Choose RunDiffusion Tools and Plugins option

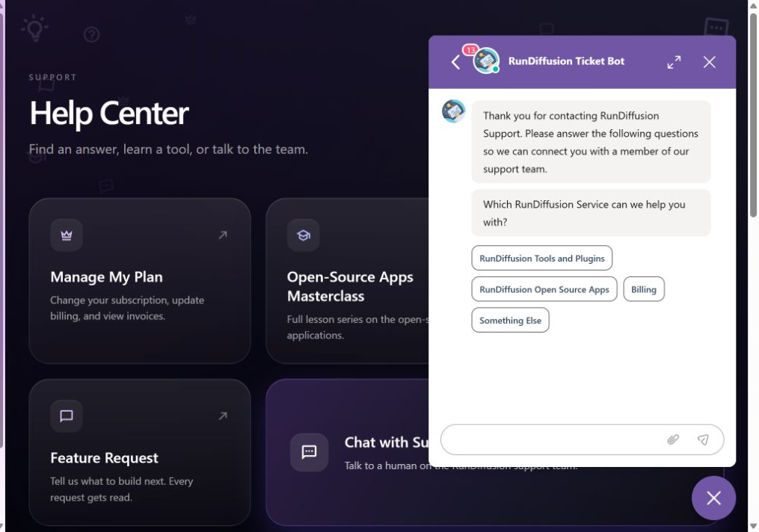pyautogui.click(x=541, y=259)
